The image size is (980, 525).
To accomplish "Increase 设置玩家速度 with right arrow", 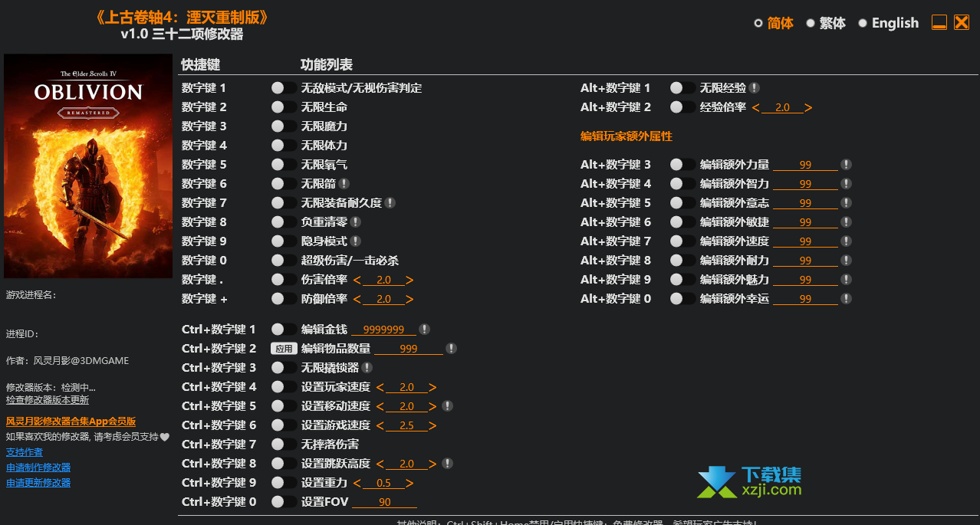I will [432, 387].
